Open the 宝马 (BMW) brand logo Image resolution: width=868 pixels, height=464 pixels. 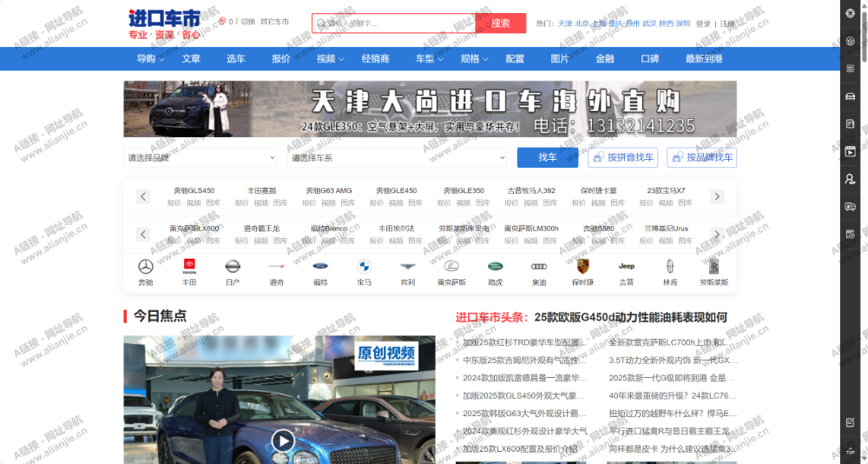pos(365,267)
